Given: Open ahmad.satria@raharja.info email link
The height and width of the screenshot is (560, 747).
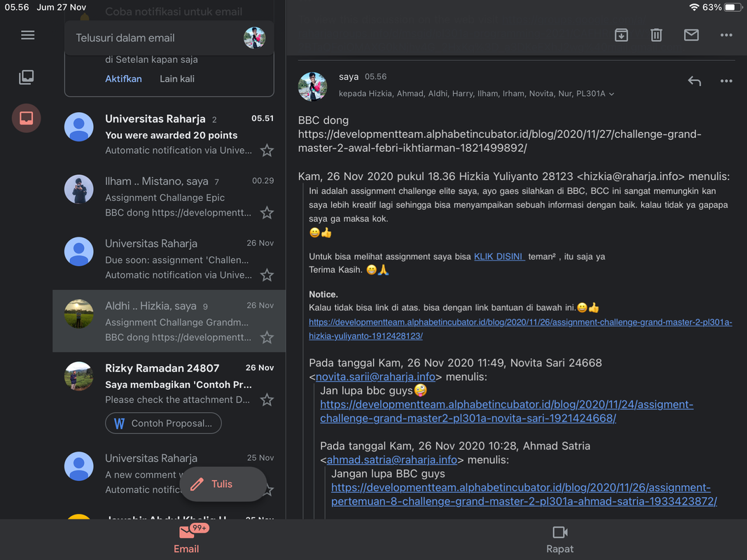Looking at the screenshot, I should tap(391, 460).
